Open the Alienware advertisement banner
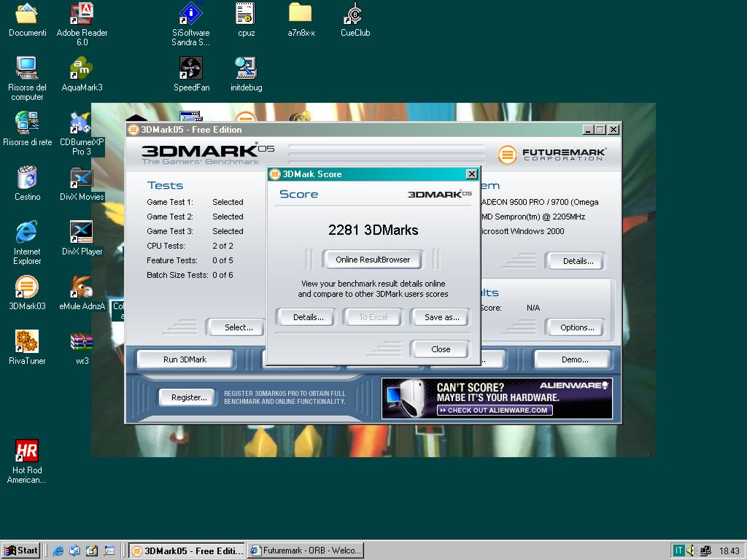 tap(497, 399)
